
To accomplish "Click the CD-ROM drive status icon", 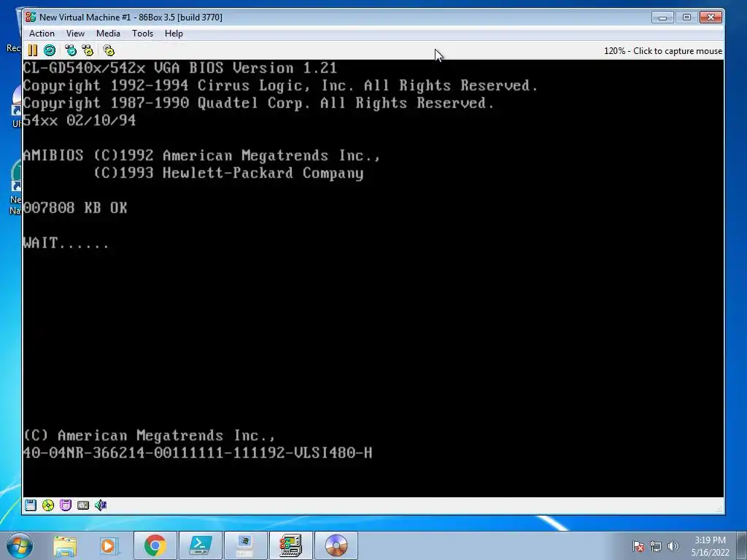I will pos(48,505).
